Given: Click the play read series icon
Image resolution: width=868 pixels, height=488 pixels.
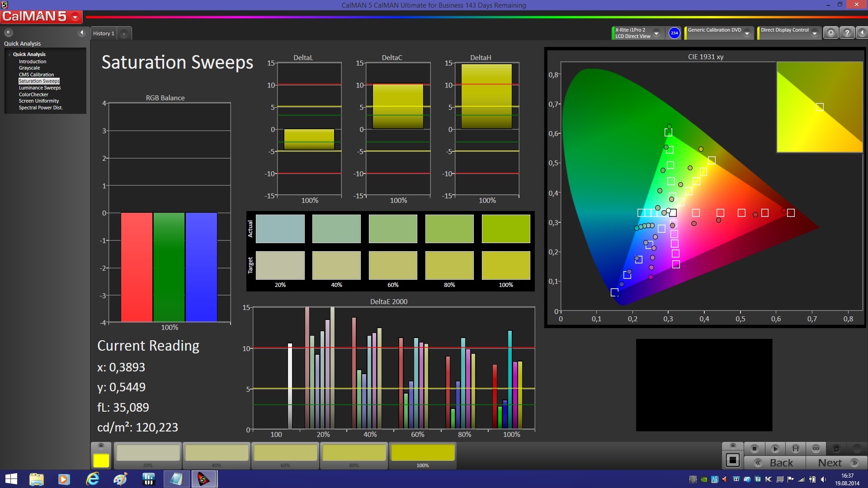Looking at the screenshot, I should coord(775,449).
